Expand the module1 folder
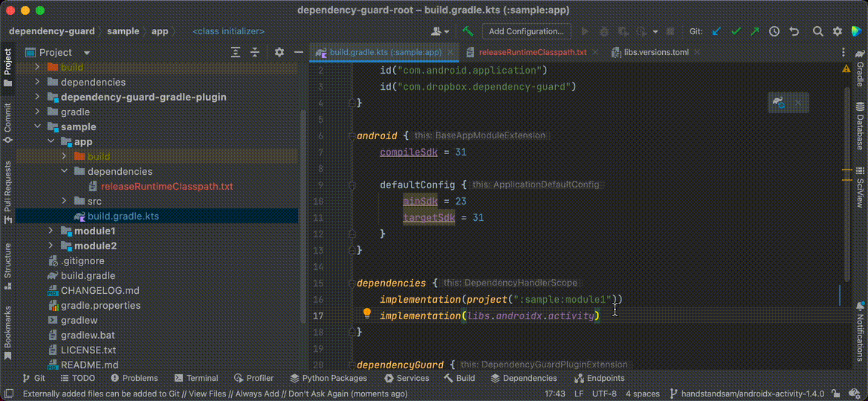 [51, 231]
